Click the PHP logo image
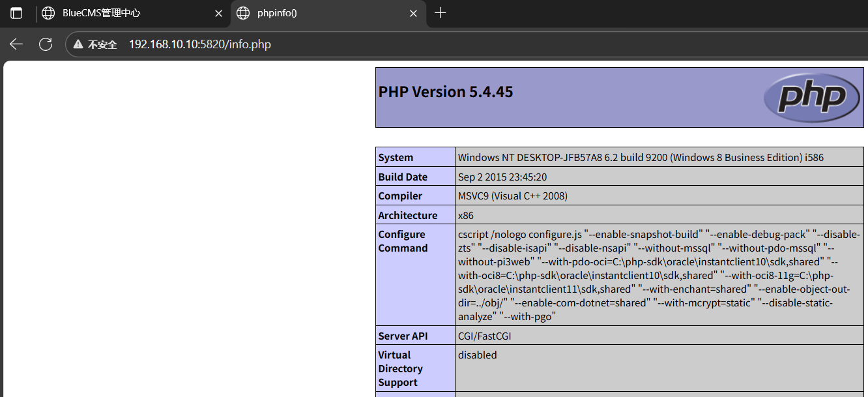Viewport: 868px width, 397px height. [811, 98]
